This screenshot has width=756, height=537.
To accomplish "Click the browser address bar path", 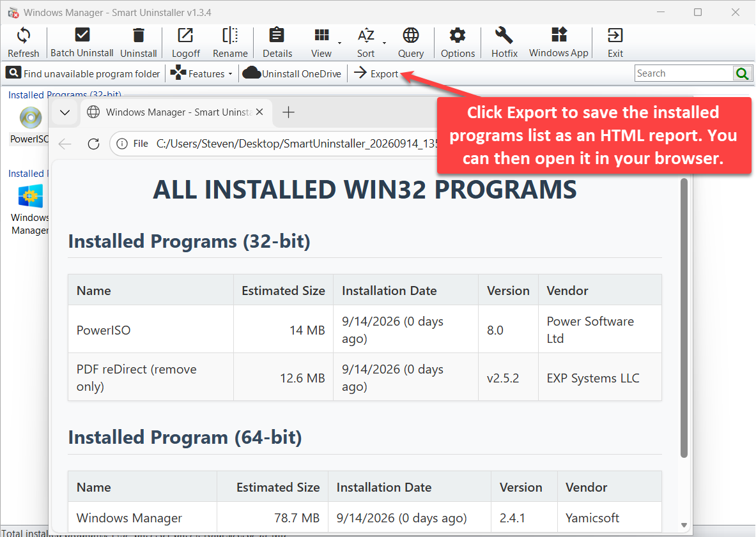I will pyautogui.click(x=297, y=144).
